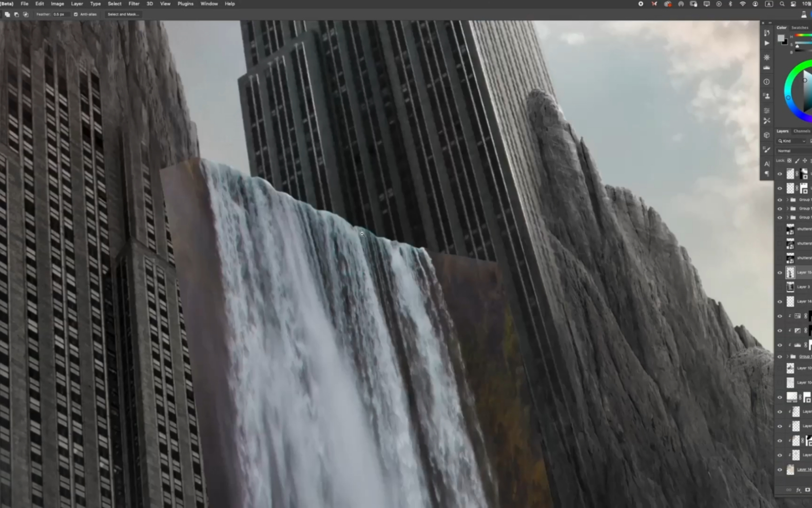Click the Link layers icon at panel bottom
The height and width of the screenshot is (508, 812).
789,490
